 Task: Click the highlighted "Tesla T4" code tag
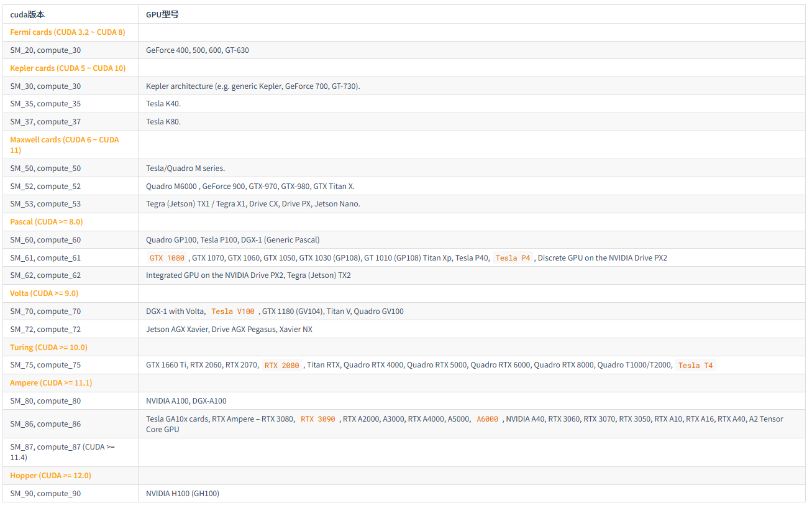[x=696, y=366]
